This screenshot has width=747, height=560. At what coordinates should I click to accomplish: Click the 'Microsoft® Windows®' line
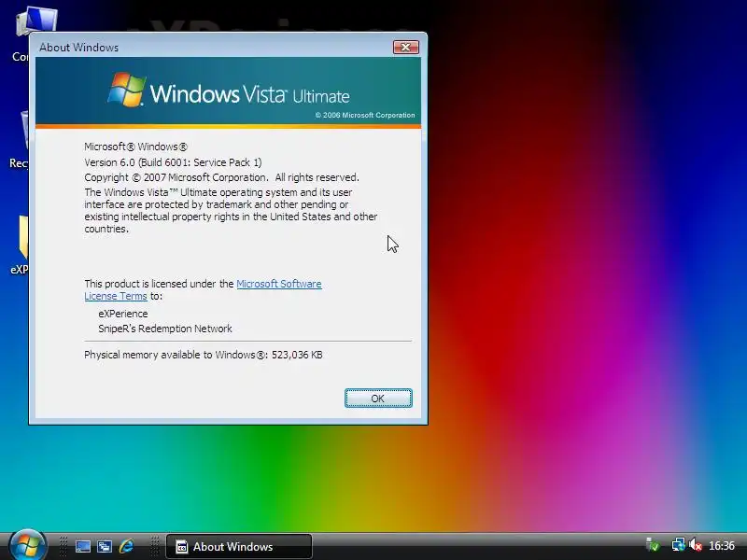(135, 147)
